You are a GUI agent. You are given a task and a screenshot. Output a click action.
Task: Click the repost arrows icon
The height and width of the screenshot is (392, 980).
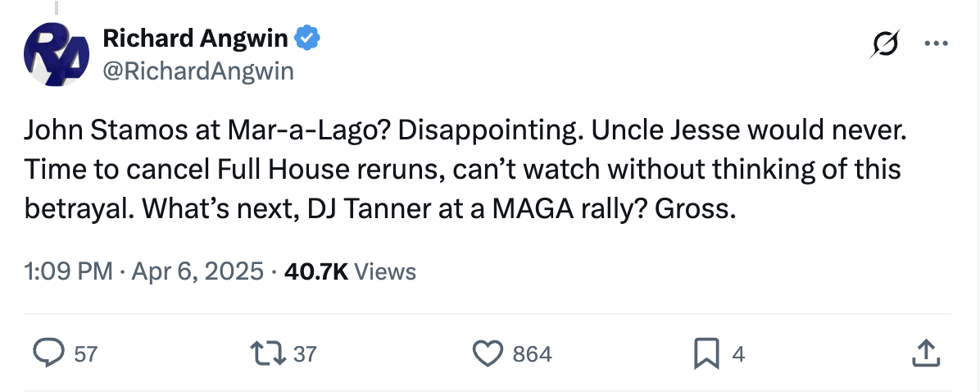(268, 353)
